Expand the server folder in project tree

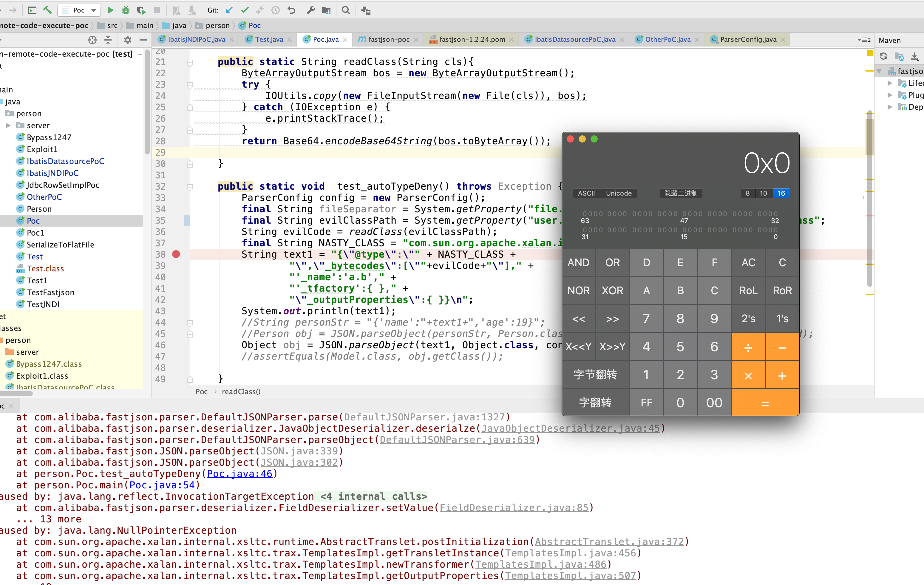[8, 126]
